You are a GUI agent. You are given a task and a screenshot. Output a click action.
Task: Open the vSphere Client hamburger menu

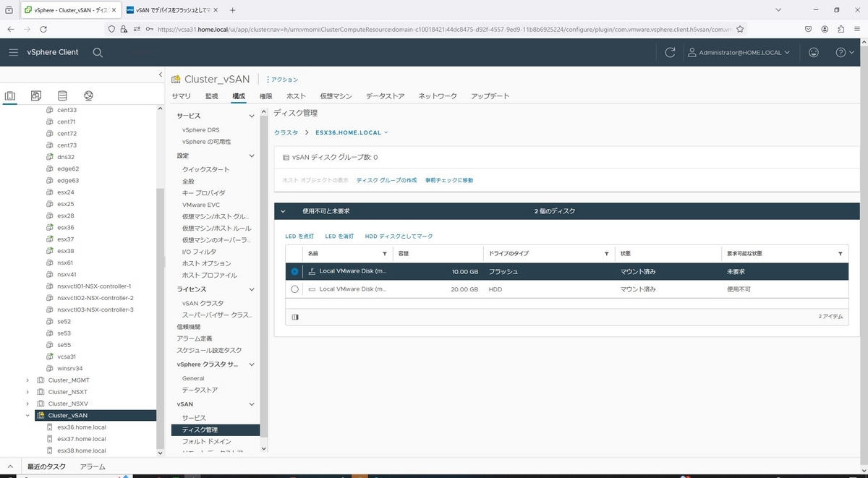[13, 53]
